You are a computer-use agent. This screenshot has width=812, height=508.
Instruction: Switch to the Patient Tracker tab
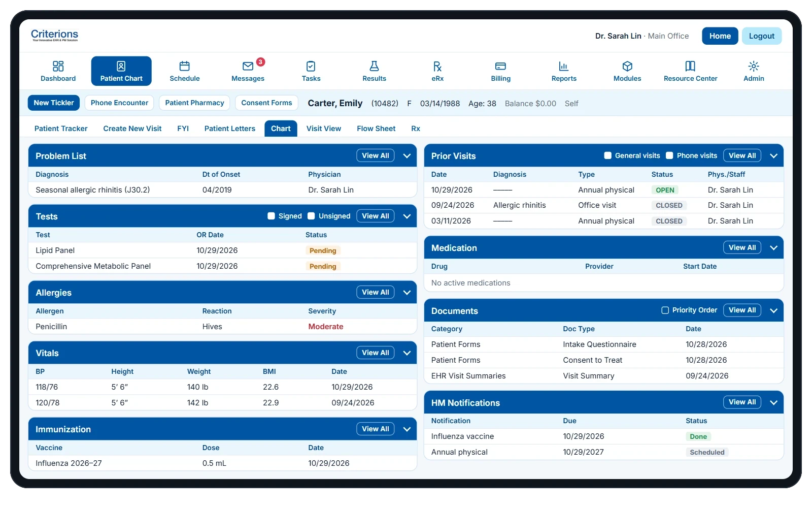(61, 129)
